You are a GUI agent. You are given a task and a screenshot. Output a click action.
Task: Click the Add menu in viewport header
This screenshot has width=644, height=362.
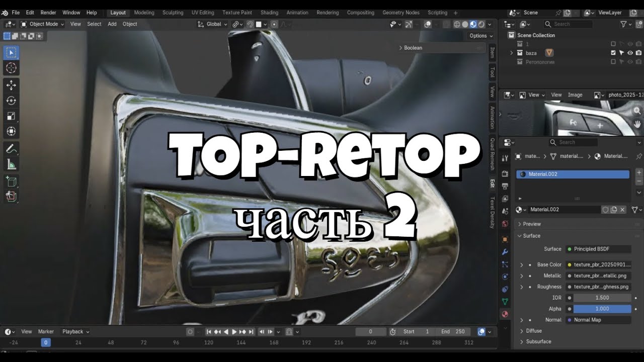(112, 24)
